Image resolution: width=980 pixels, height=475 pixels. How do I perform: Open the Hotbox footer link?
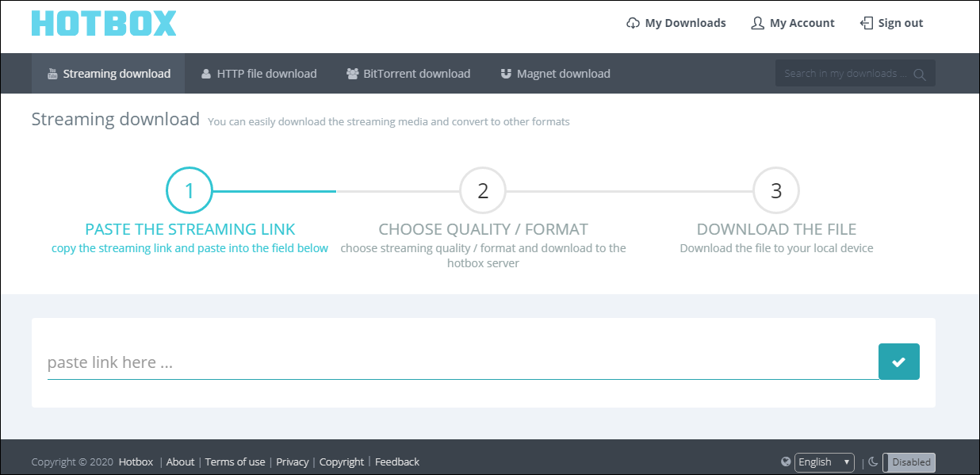[136, 462]
